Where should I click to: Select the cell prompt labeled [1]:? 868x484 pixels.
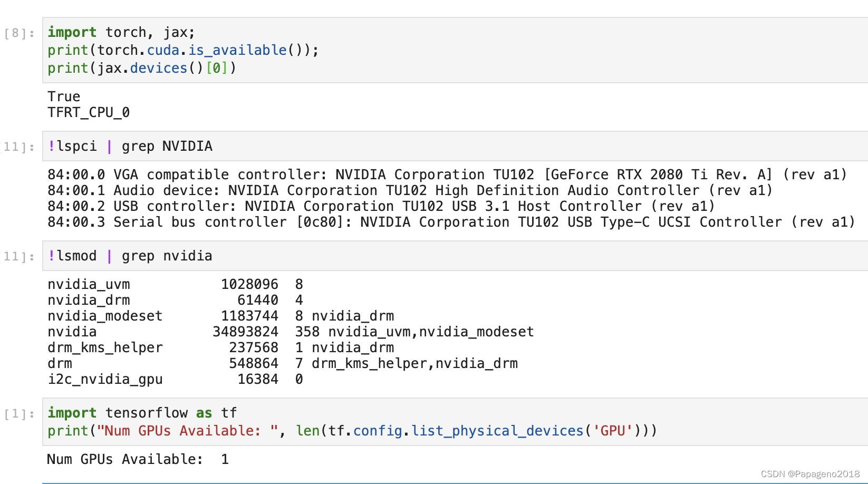point(20,414)
